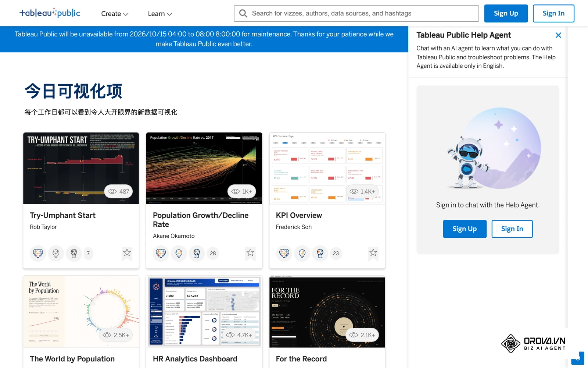Click first heart badge icon under Try-Umphant Start

click(x=38, y=253)
